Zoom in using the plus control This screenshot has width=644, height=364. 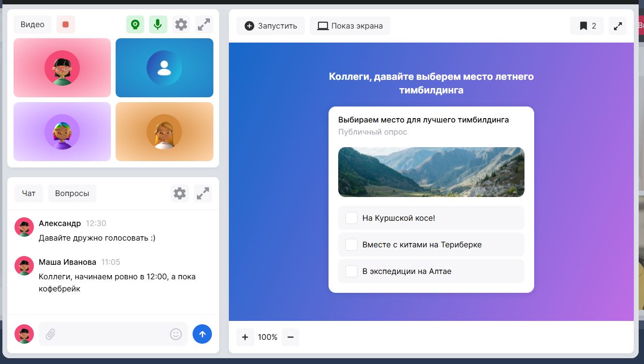point(245,337)
